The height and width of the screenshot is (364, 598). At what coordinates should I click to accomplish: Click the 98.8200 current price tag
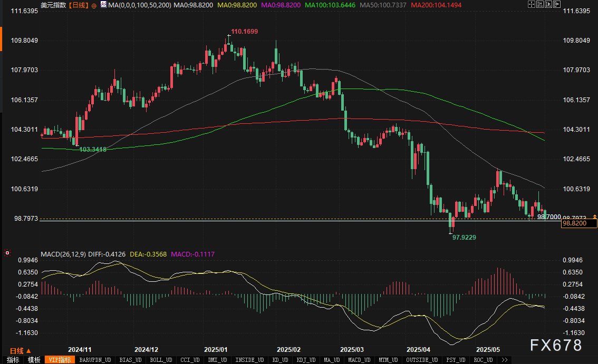pos(579,223)
